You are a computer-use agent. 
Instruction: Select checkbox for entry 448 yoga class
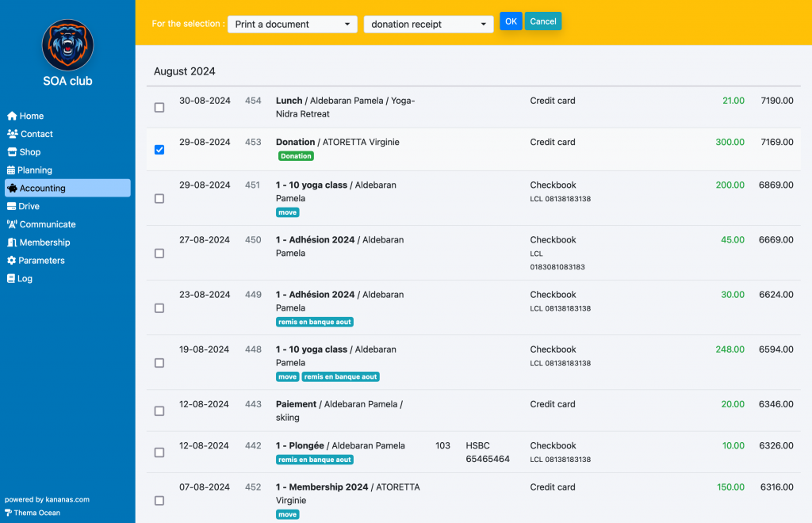(x=159, y=363)
